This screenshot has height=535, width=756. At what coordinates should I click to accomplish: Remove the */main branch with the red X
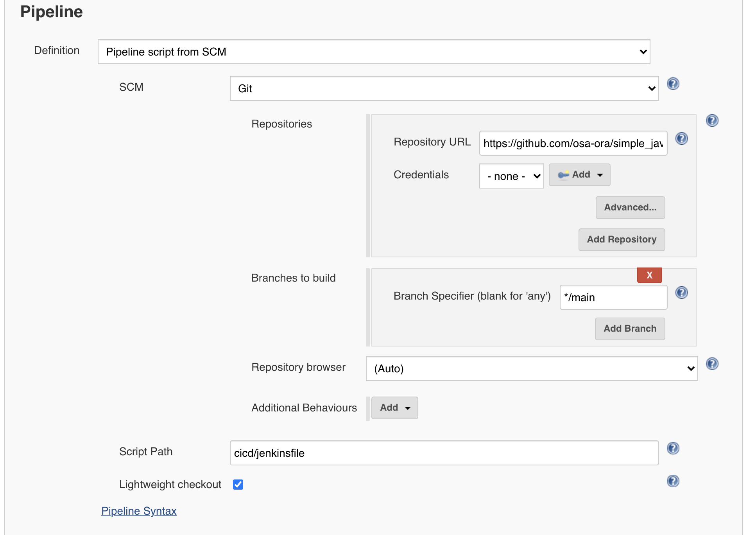point(649,275)
